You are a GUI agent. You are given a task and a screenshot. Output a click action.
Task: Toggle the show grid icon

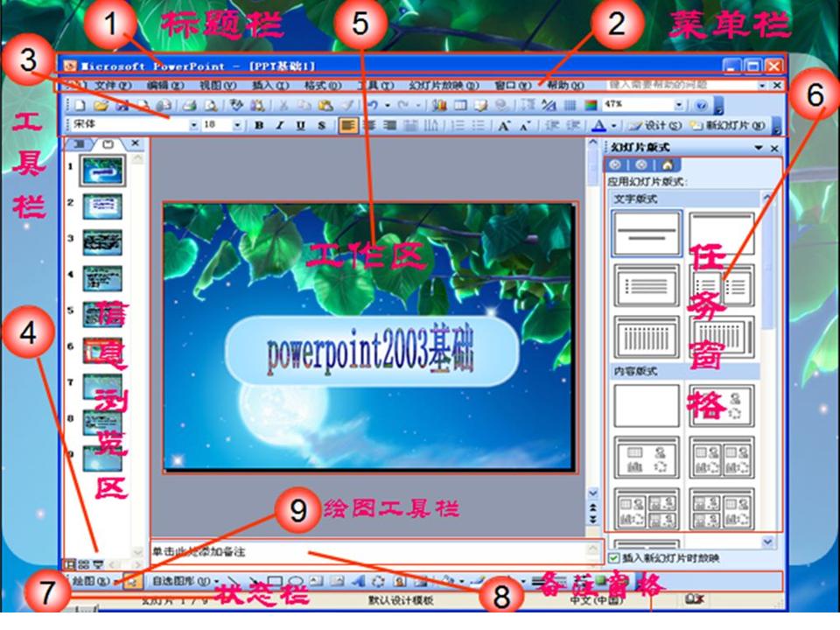click(570, 106)
